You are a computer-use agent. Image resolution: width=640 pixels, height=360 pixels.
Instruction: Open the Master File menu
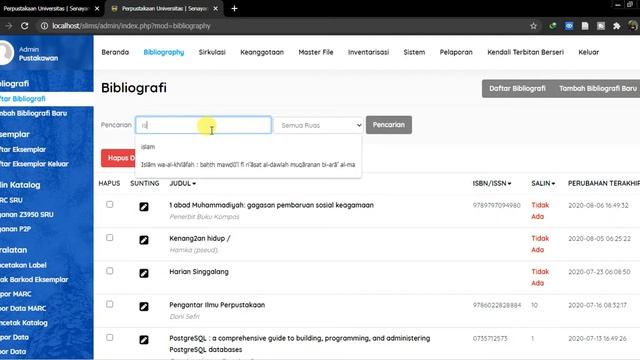tap(316, 52)
